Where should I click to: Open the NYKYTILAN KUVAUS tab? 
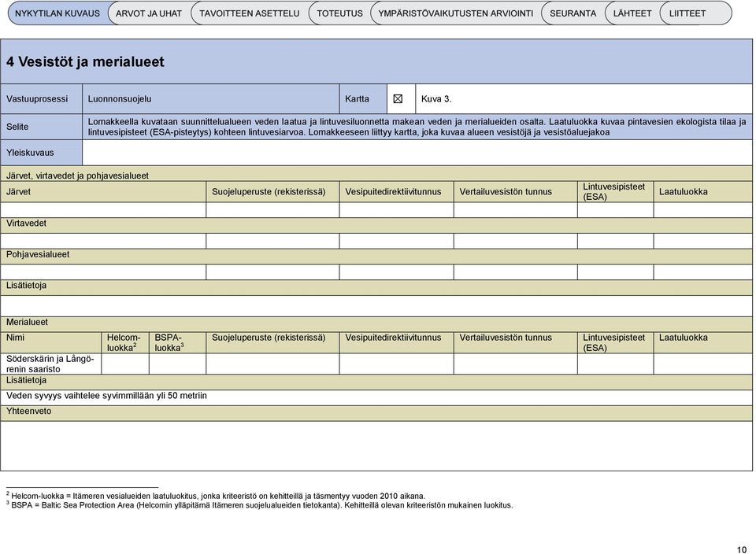[x=57, y=13]
